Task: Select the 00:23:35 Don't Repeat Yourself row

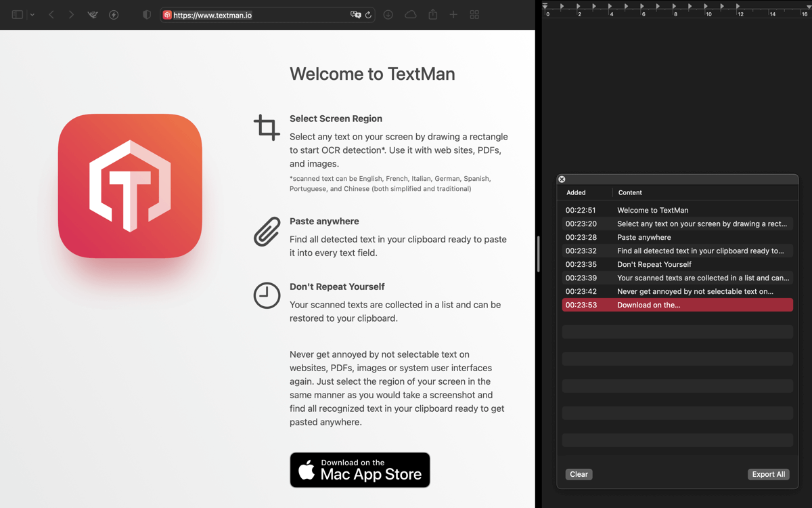Action: point(677,264)
